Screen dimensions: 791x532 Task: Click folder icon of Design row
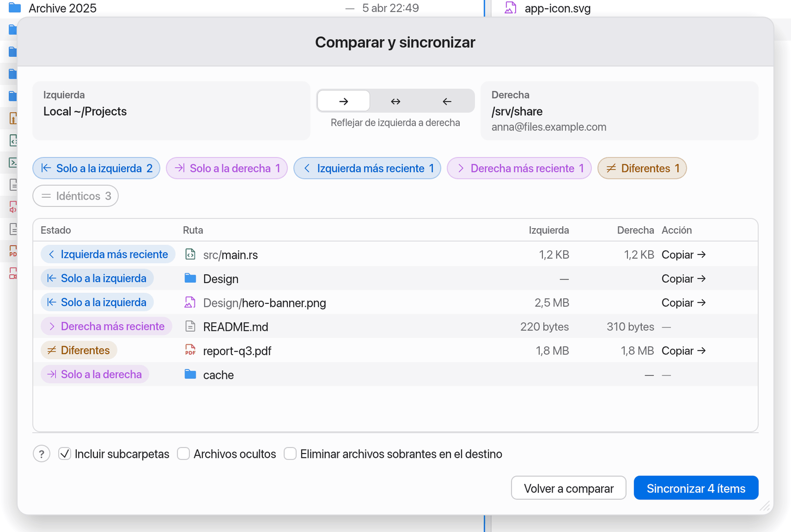point(190,278)
